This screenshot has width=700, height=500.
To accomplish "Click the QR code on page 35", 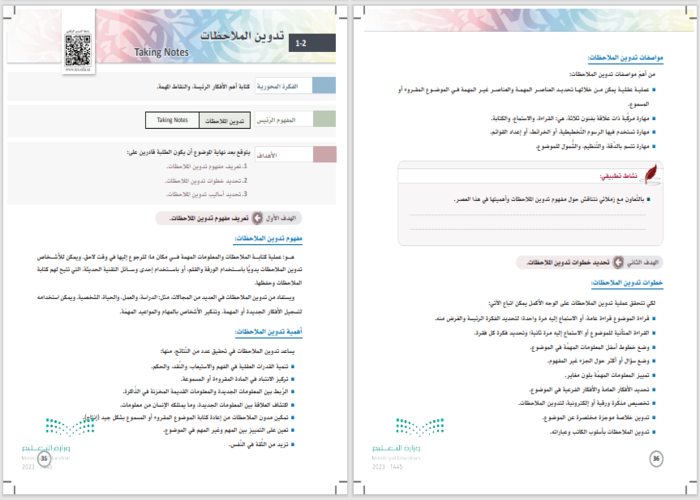I will click(x=78, y=50).
